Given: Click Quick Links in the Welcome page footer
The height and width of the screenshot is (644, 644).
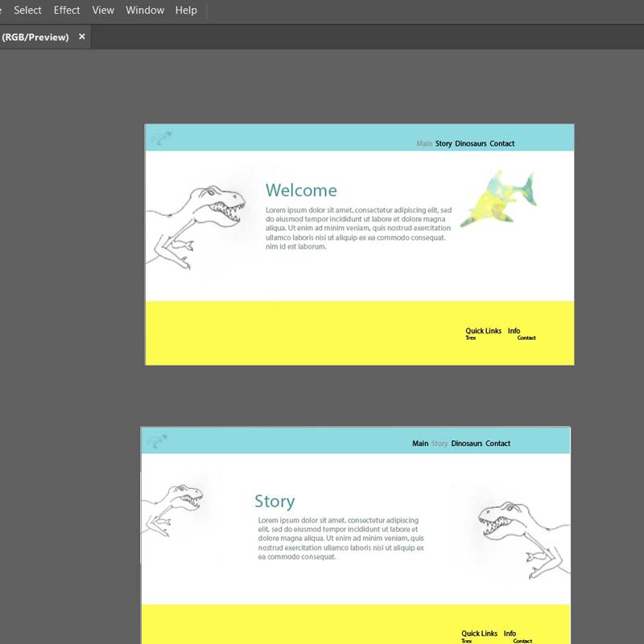Looking at the screenshot, I should 483,331.
